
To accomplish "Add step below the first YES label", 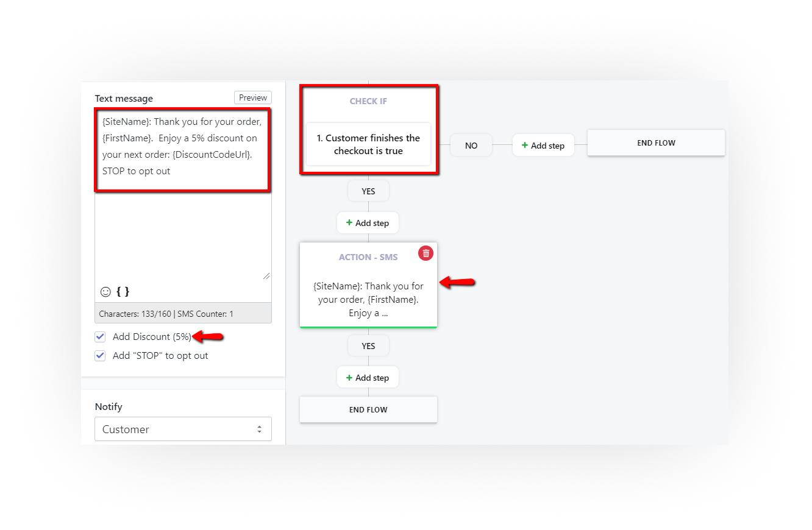I will coord(368,223).
